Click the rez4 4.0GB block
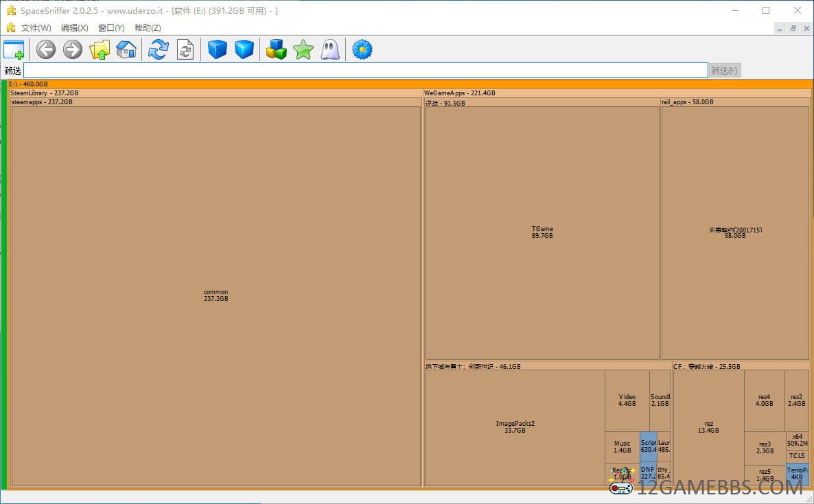The height and width of the screenshot is (504, 814). pyautogui.click(x=764, y=401)
